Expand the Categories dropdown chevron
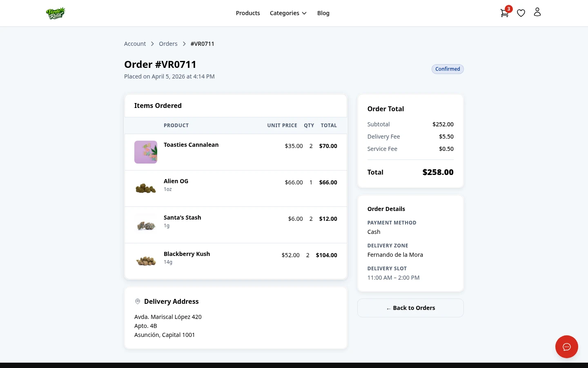 [x=304, y=13]
